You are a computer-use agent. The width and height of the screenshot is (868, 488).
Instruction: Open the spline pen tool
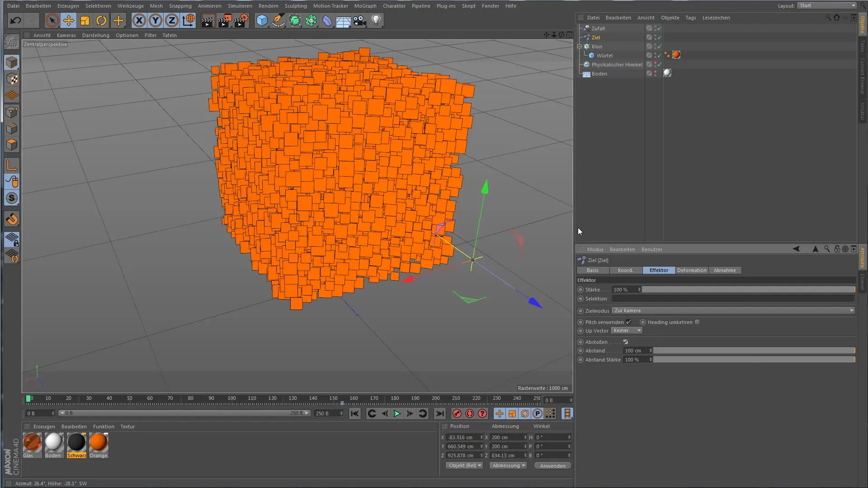pos(278,20)
